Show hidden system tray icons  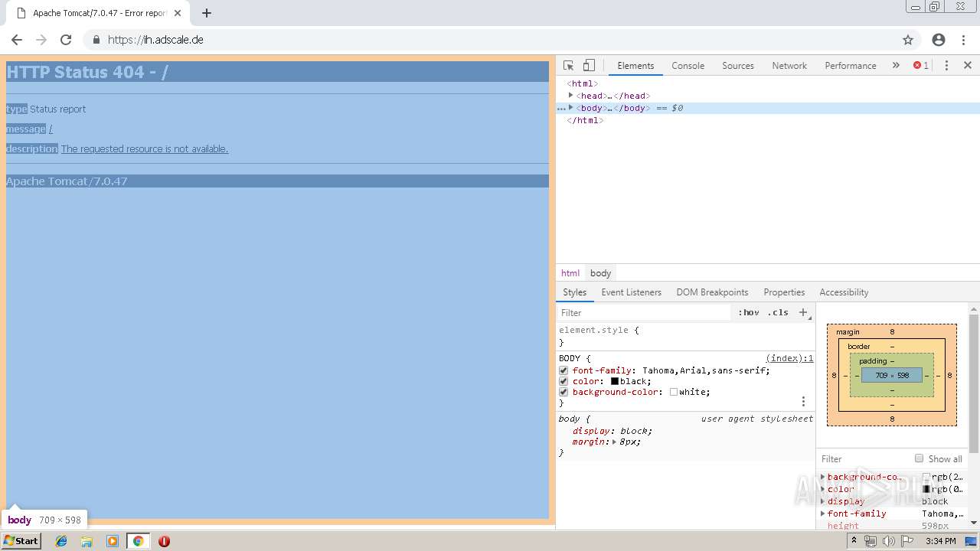coord(855,541)
